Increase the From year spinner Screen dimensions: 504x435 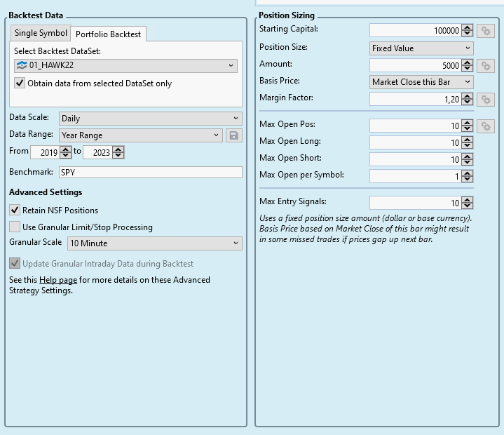[66, 149]
